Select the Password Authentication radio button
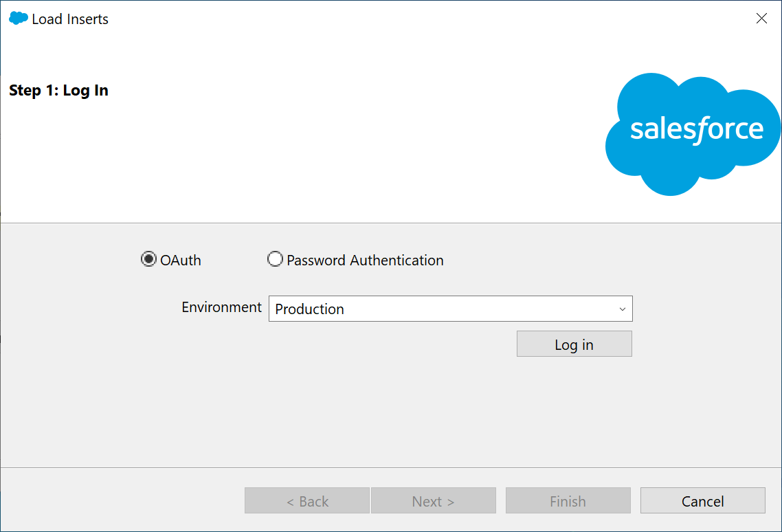Image resolution: width=782 pixels, height=532 pixels. pos(275,259)
